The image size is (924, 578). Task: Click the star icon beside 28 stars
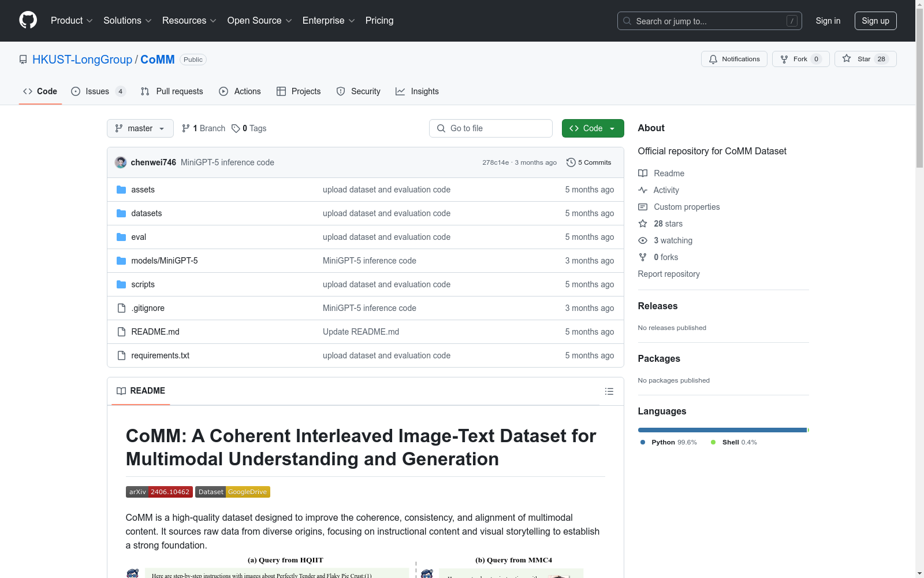(643, 224)
